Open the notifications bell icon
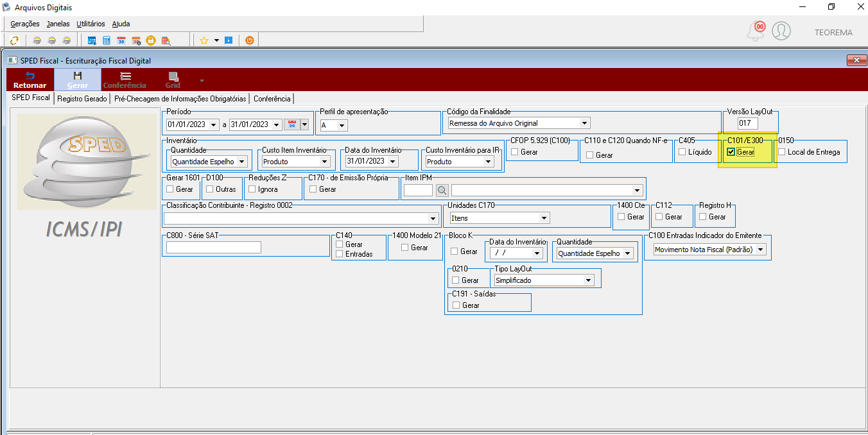This screenshot has height=435, width=868. pos(756,31)
